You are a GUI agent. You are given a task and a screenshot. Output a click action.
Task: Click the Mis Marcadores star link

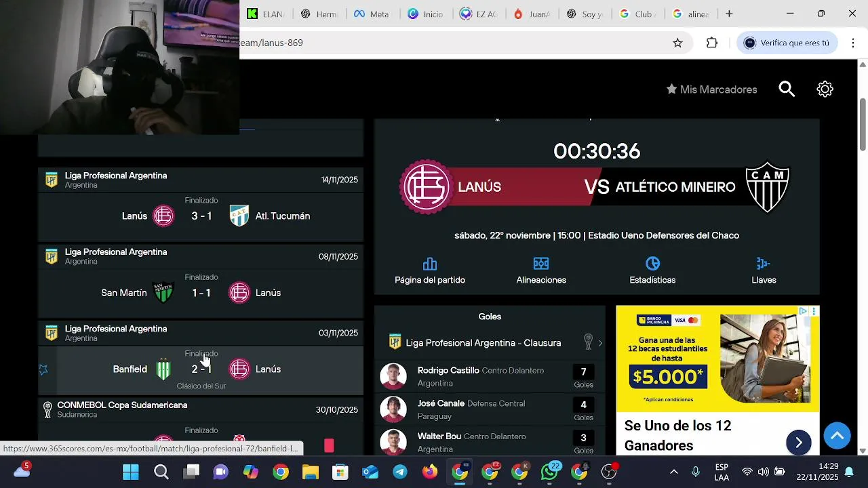point(711,89)
